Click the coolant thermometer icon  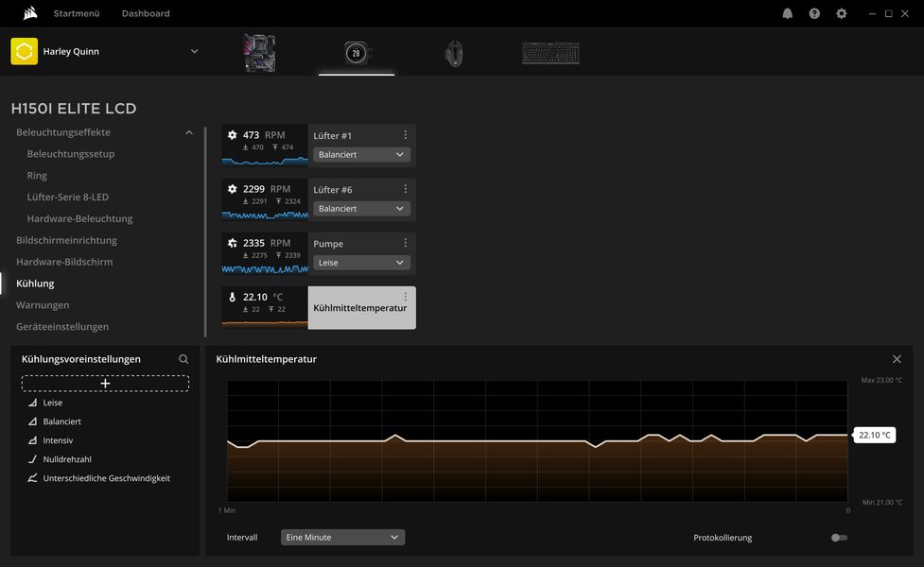232,298
